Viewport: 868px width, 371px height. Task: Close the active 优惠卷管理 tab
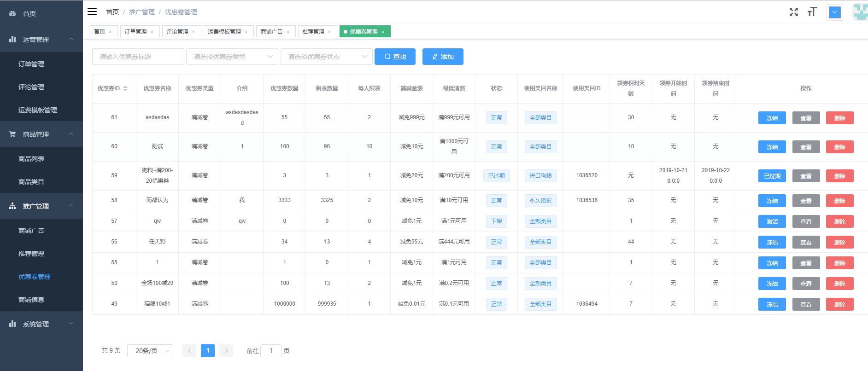pos(383,32)
